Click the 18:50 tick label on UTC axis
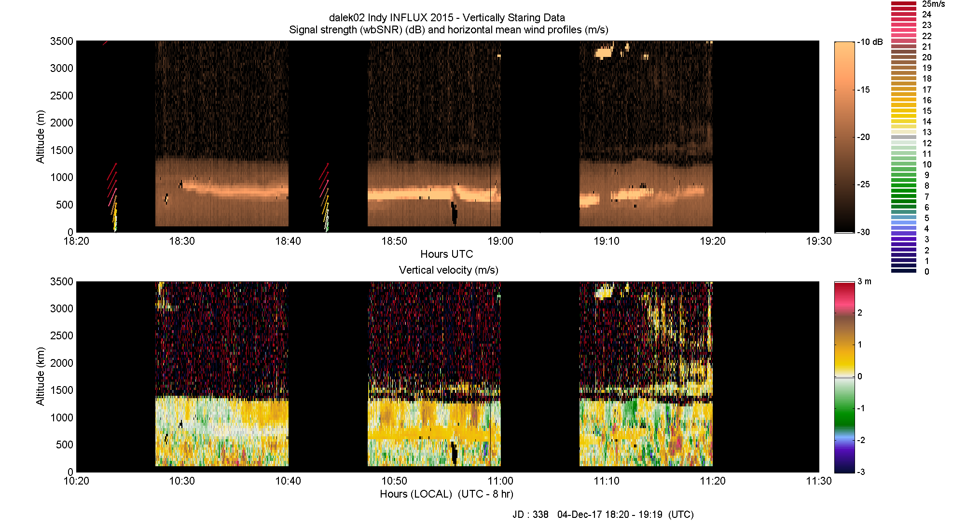Image resolution: width=980 pixels, height=528 pixels. click(x=394, y=241)
